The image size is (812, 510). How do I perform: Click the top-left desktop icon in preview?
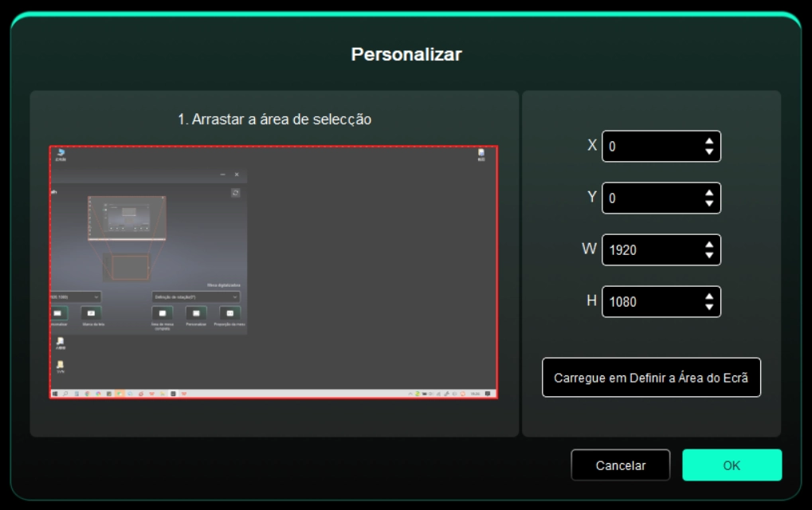[61, 154]
